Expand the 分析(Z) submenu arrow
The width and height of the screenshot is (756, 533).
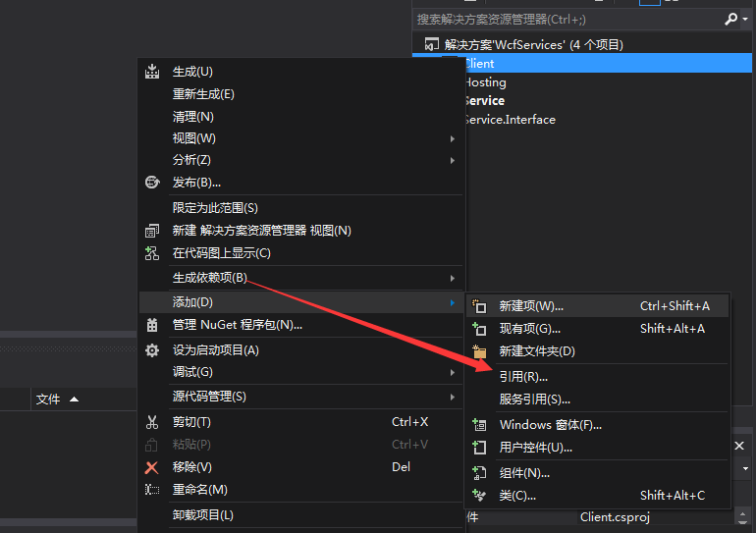453,160
